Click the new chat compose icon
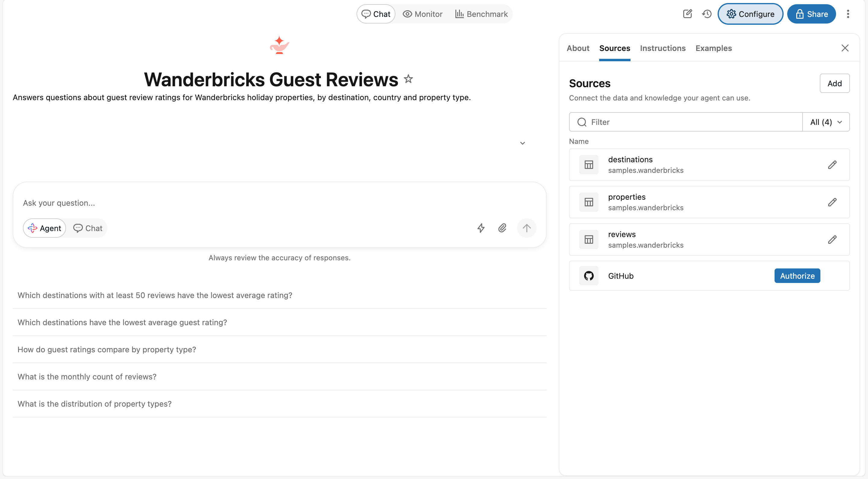This screenshot has width=868, height=479. (x=687, y=14)
